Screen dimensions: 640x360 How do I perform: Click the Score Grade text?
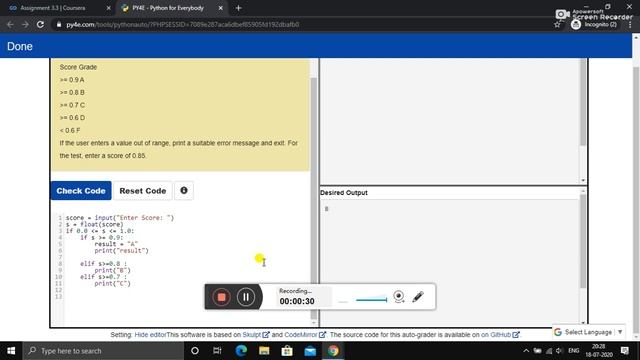(78, 67)
